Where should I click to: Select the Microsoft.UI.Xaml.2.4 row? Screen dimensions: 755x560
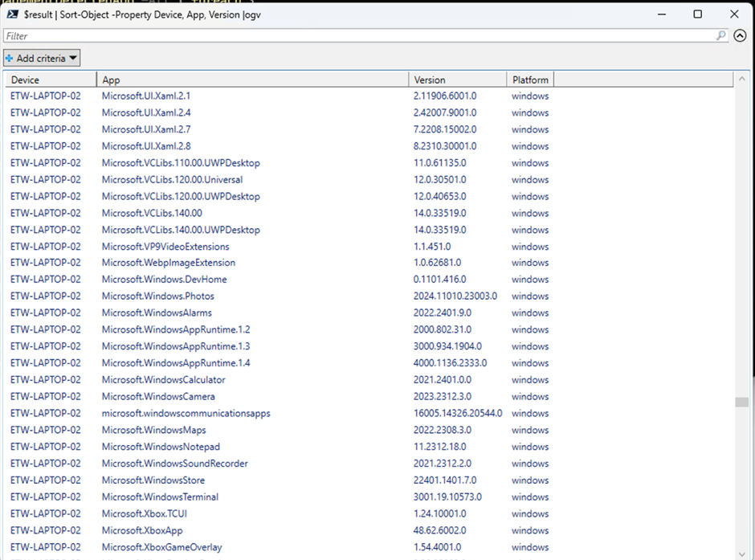[369, 112]
